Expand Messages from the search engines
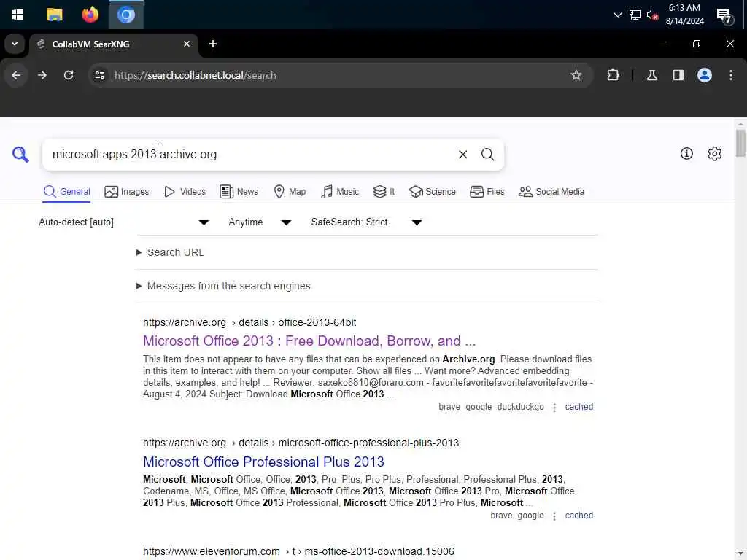 coord(223,286)
